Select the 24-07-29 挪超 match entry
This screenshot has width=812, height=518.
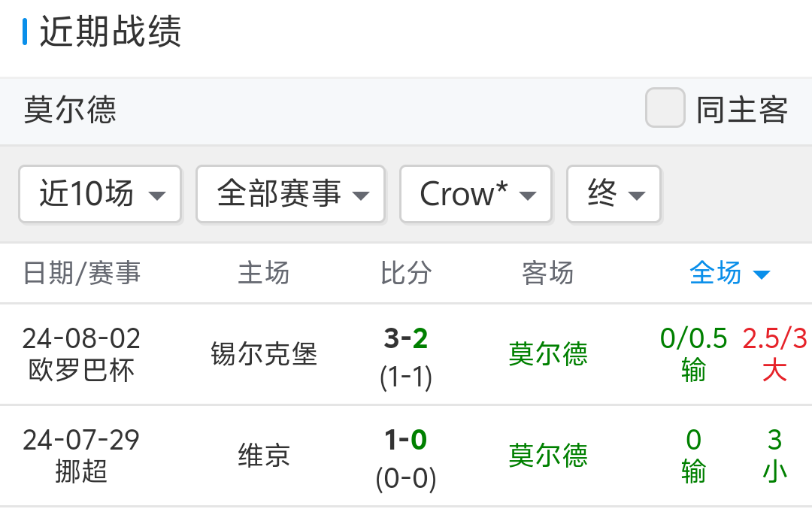81,456
